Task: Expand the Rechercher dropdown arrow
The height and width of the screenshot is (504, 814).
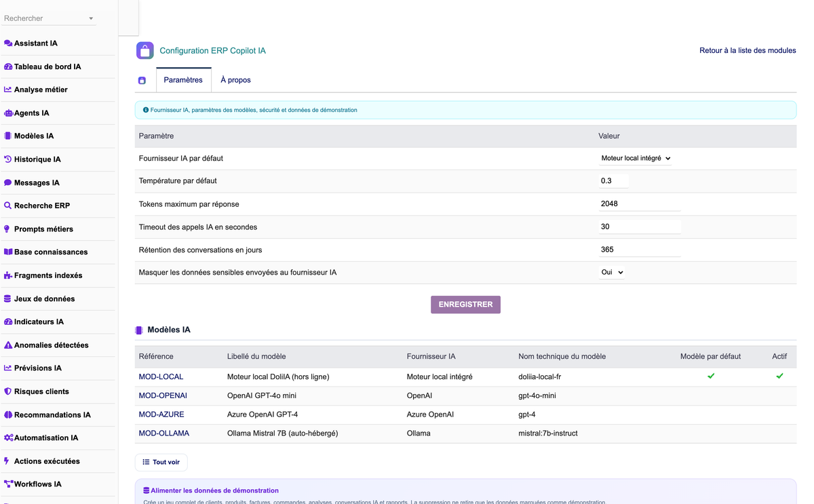Action: tap(91, 19)
